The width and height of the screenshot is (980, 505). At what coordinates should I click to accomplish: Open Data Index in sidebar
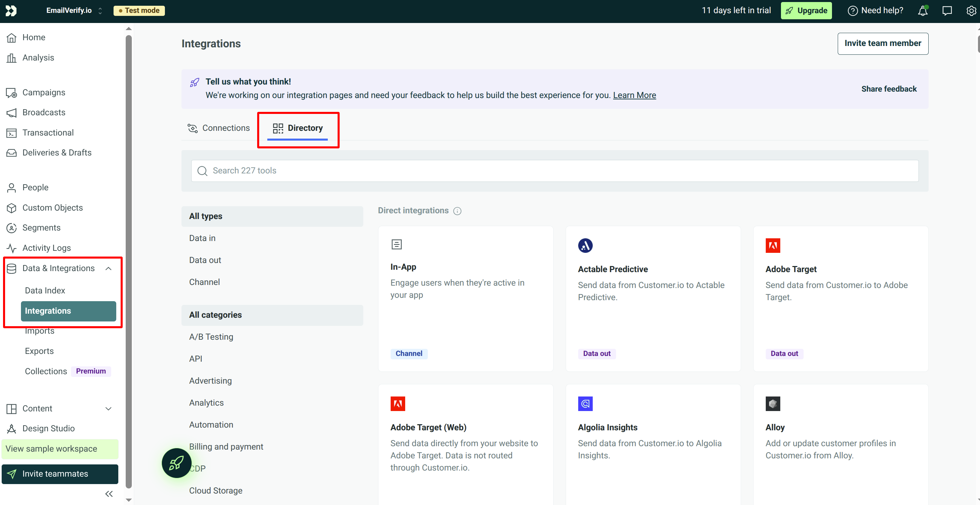(45, 291)
